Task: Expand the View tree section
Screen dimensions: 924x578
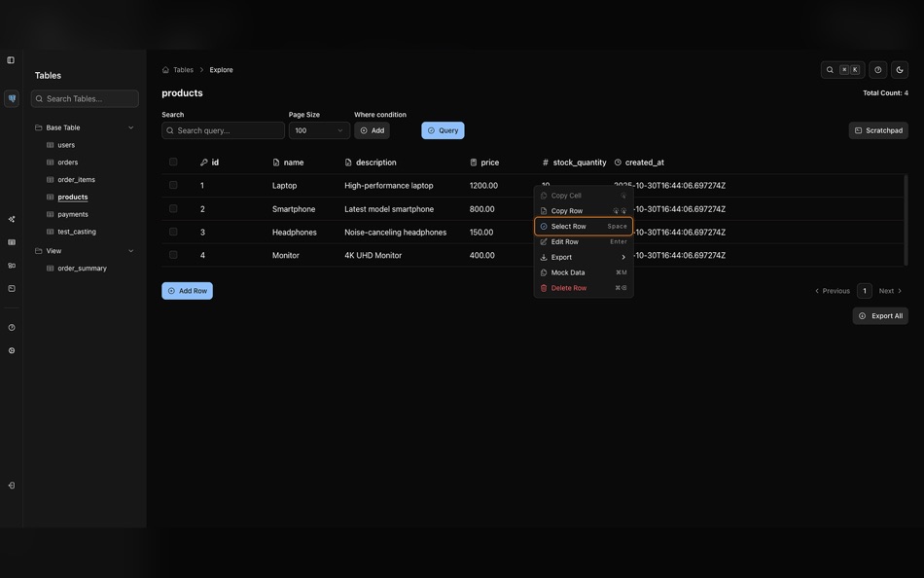Action: pyautogui.click(x=128, y=248)
